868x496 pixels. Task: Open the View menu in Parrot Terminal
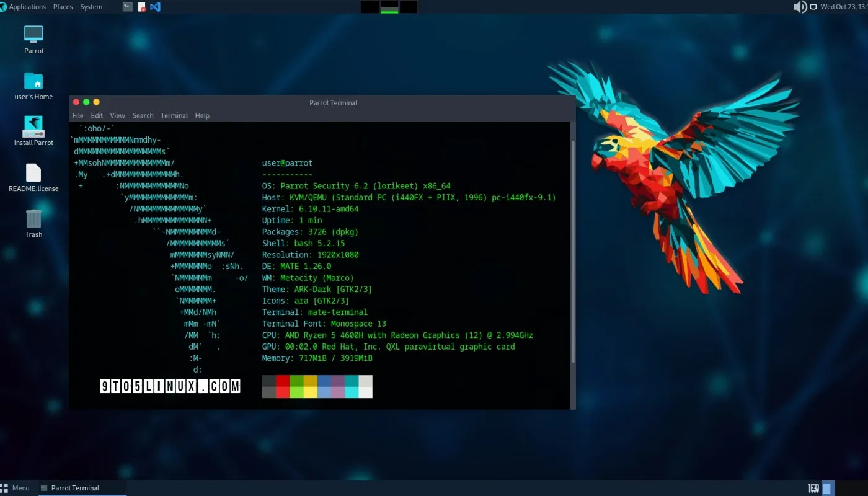pyautogui.click(x=117, y=115)
